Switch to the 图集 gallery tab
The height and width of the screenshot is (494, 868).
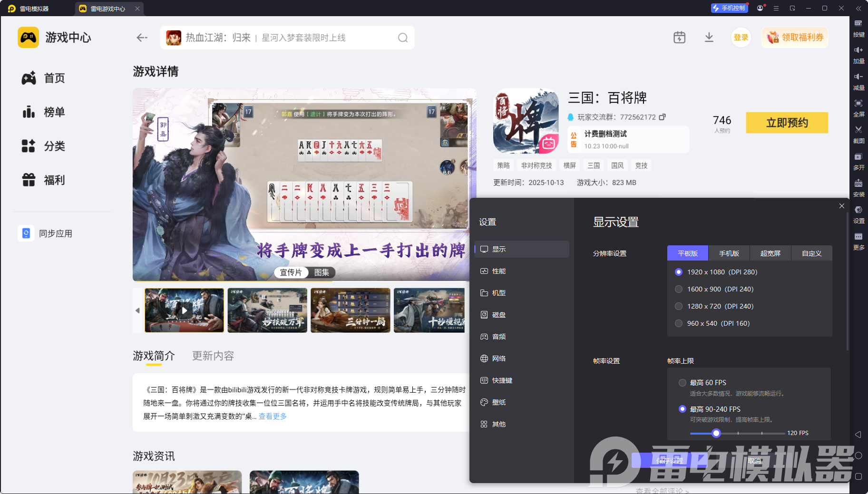322,272
